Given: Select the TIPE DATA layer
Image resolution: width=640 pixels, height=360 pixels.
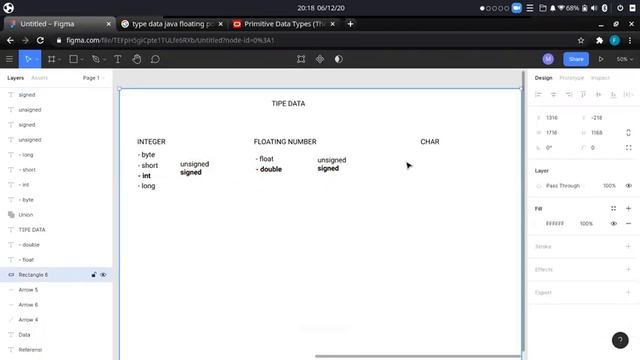Looking at the screenshot, I should point(56,230).
